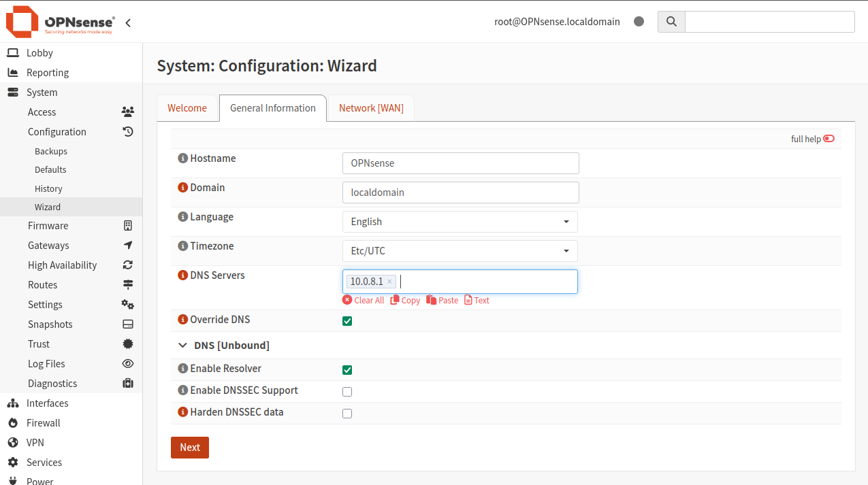Toggle the full help switch
Screen dimensions: 868x485
(828, 138)
